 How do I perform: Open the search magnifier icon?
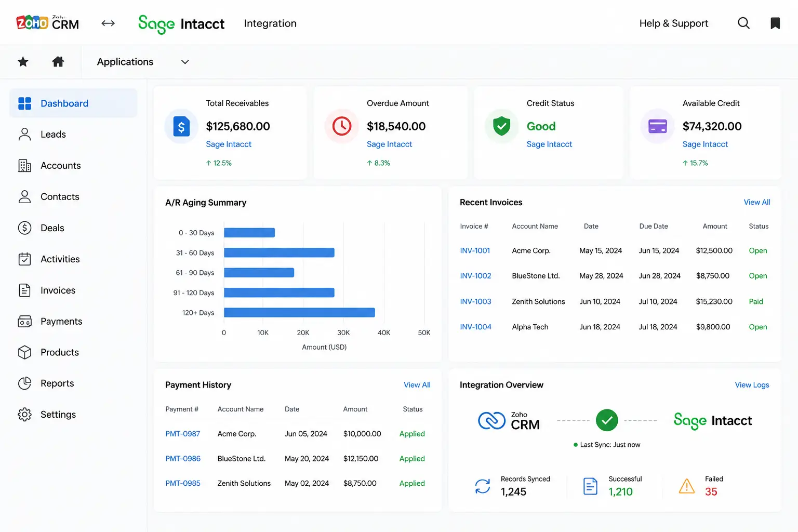tap(743, 23)
